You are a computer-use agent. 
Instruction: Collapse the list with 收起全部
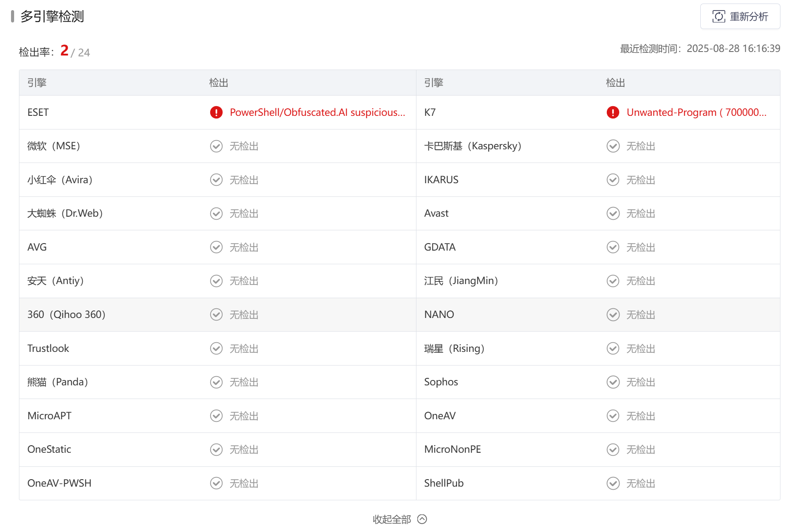click(400, 519)
